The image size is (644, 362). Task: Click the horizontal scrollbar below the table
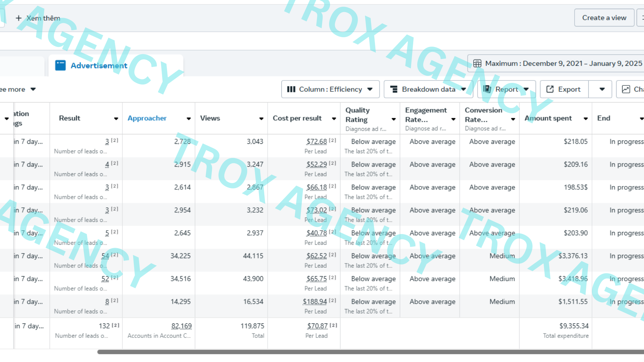coord(371,352)
